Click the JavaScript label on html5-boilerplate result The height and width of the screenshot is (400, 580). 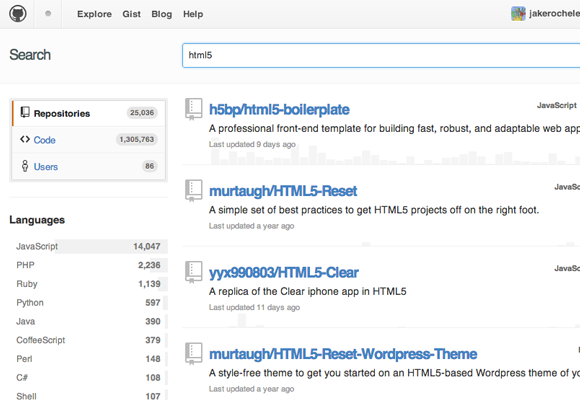(x=557, y=105)
